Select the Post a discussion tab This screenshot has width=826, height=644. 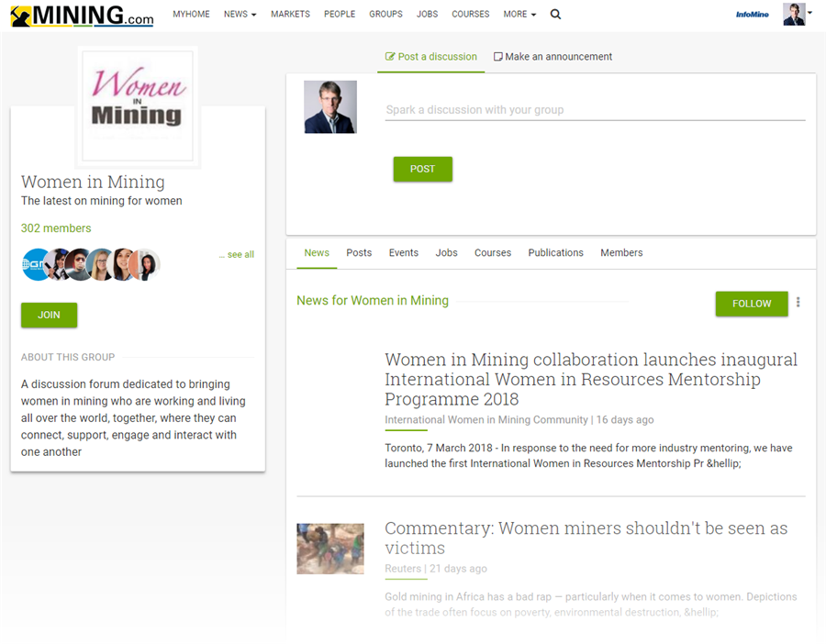coord(431,57)
